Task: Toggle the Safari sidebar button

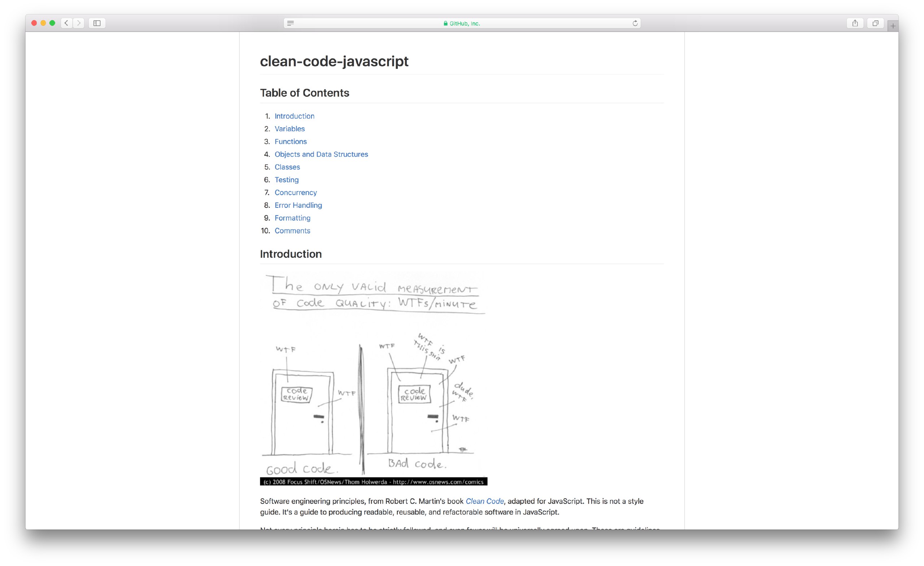Action: pyautogui.click(x=97, y=23)
